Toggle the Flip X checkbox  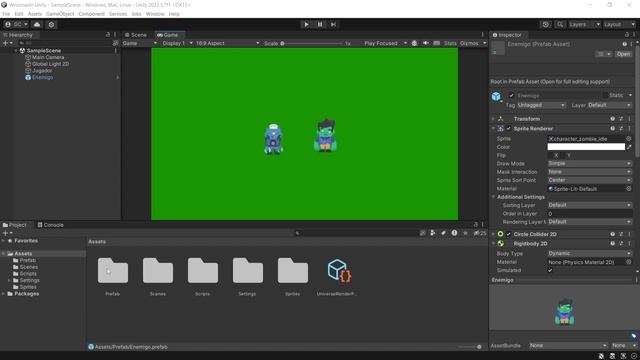click(550, 156)
